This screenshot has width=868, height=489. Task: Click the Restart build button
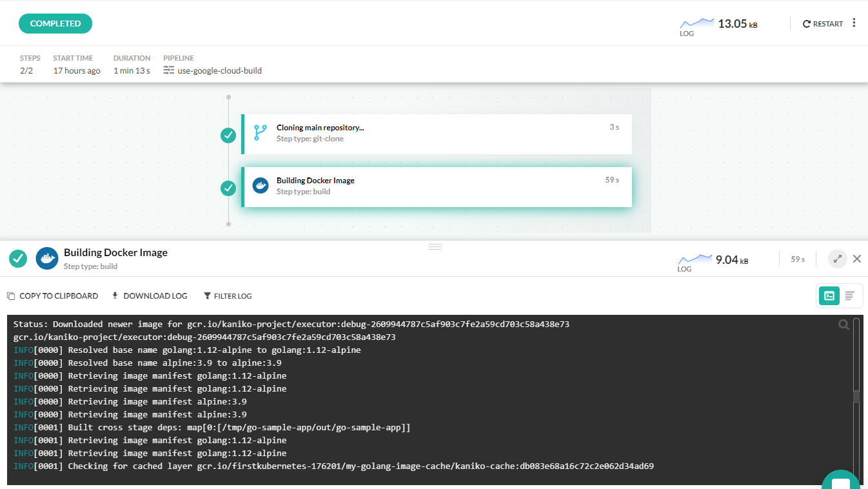(x=823, y=24)
